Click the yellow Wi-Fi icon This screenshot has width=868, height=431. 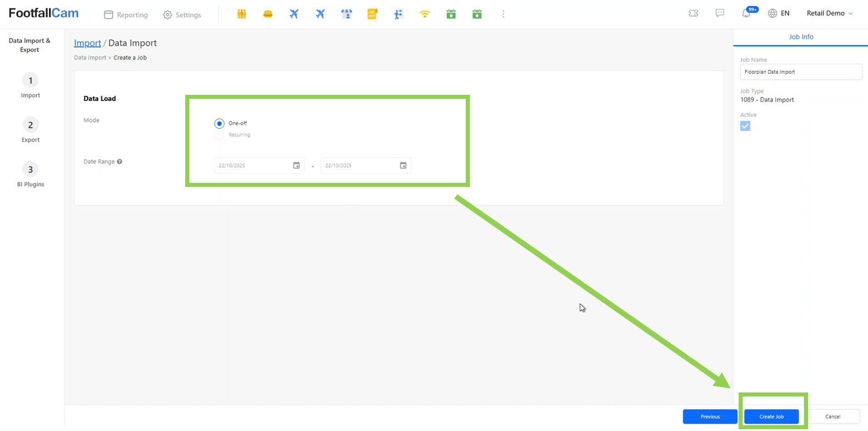[x=424, y=14]
